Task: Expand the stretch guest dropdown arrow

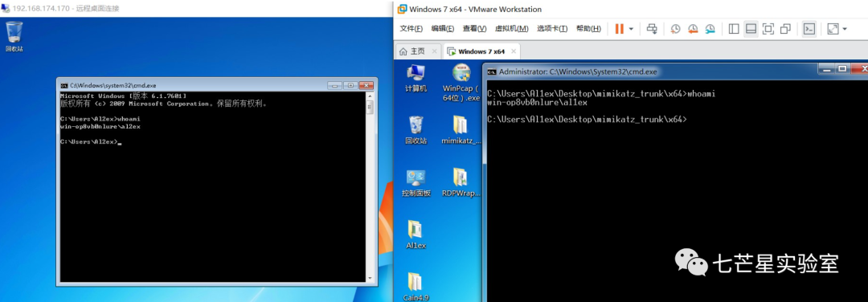Action: click(x=844, y=29)
